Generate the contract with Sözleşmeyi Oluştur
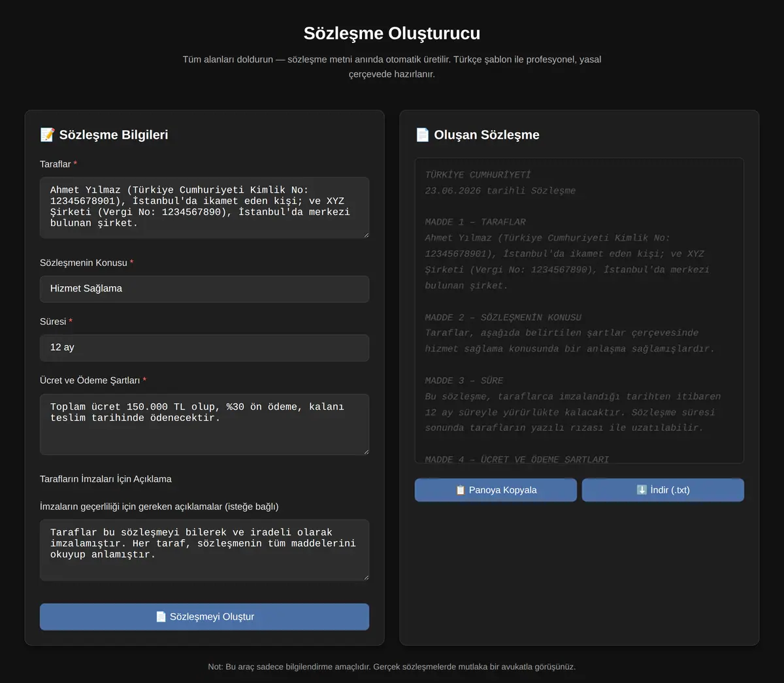The width and height of the screenshot is (784, 683). 204,617
